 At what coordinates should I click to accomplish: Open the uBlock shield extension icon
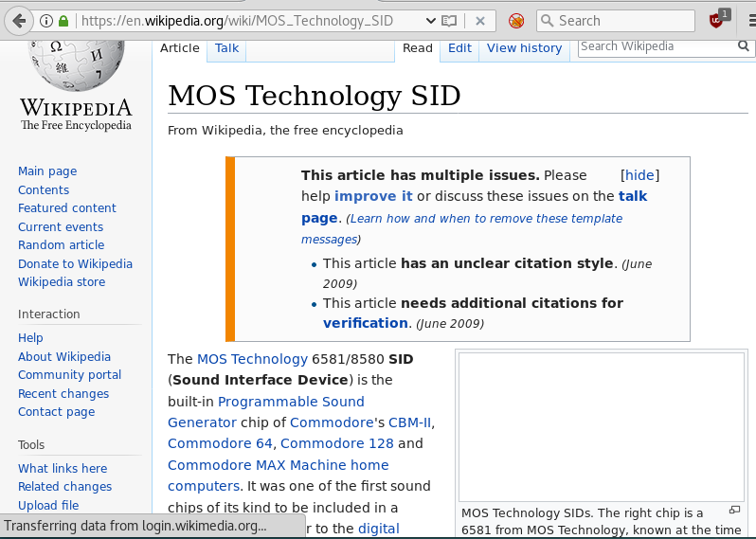click(717, 21)
